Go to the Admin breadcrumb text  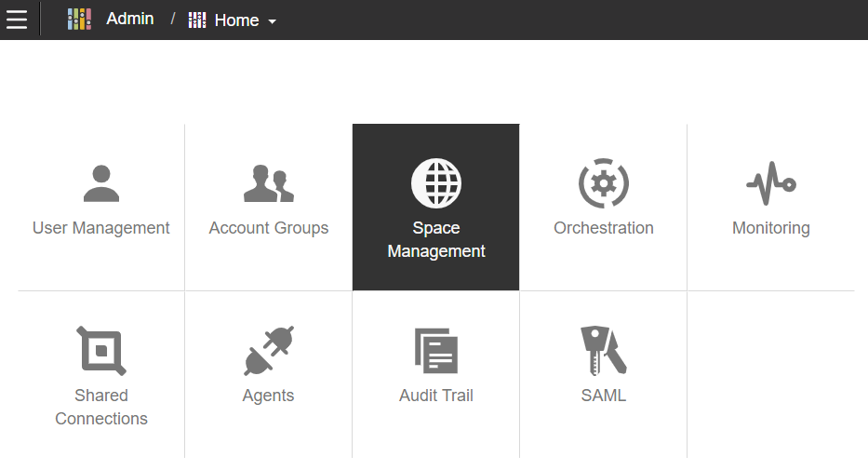[130, 19]
